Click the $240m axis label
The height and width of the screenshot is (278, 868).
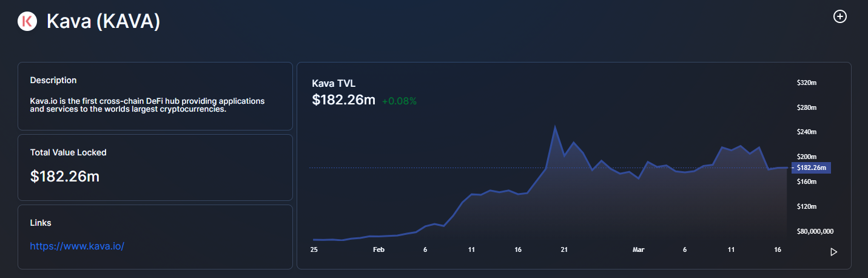[x=807, y=132]
